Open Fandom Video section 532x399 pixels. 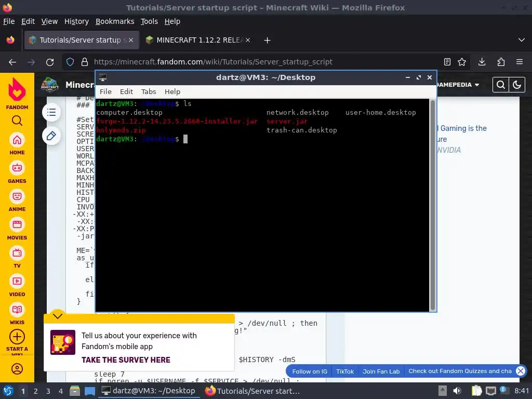(17, 286)
